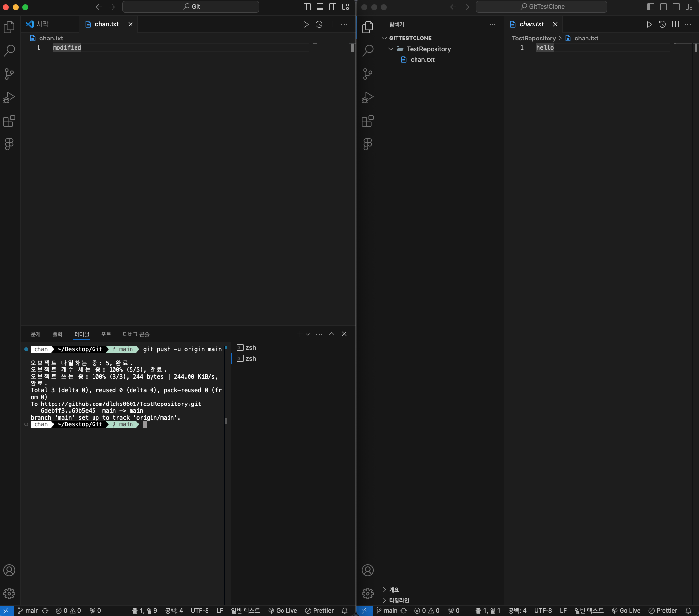Screen dimensions: 699x616
Task: Toggle secondary sidebar in Git window title bar
Action: (x=333, y=7)
